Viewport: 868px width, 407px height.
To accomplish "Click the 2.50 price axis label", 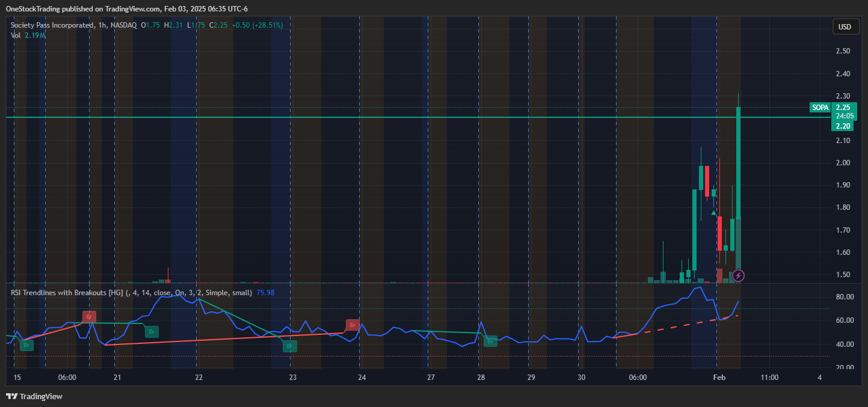I will (x=843, y=51).
